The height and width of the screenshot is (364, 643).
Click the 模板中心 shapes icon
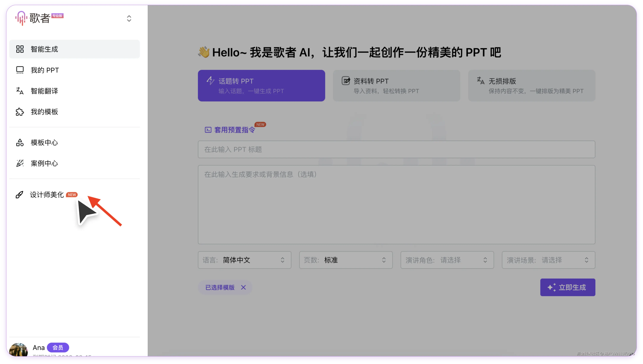20,143
